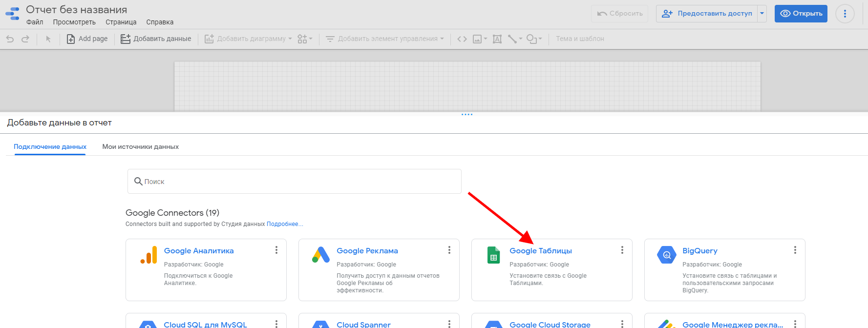868x328 pixels.
Task: Click the URL embed code icon
Action: 462,39
